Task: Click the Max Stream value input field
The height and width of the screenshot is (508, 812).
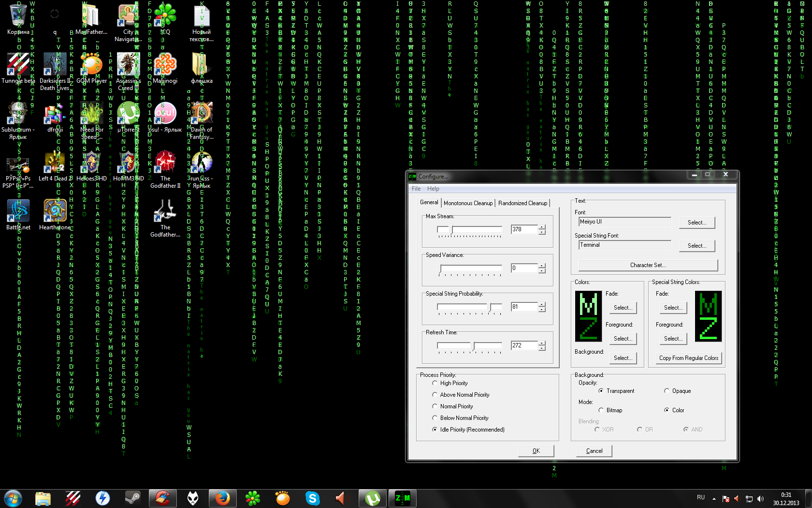Action: click(524, 229)
